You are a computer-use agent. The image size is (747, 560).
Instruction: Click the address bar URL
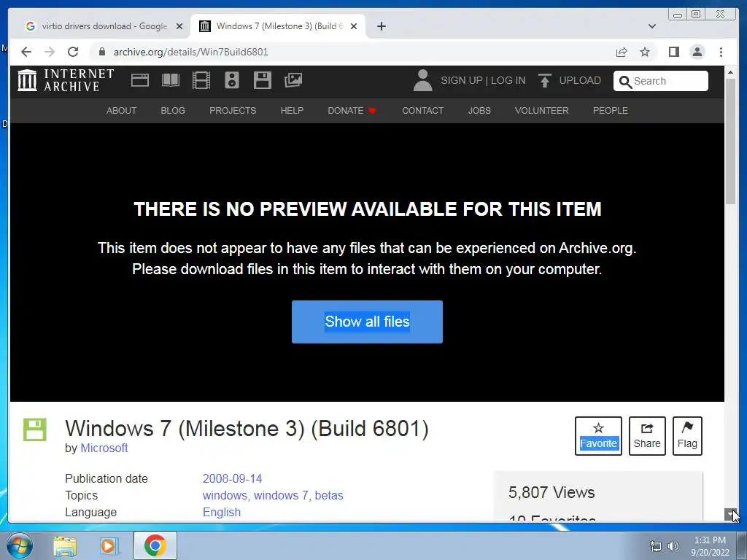click(190, 52)
